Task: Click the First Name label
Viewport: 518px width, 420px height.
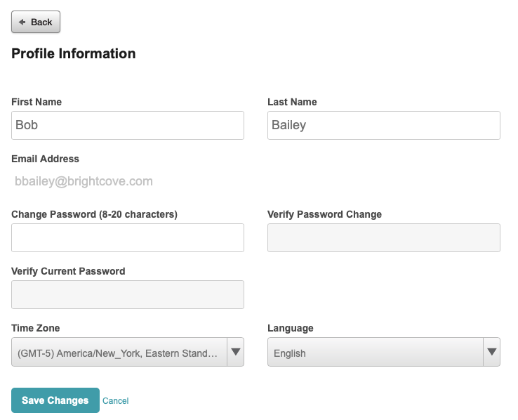Action: (36, 102)
